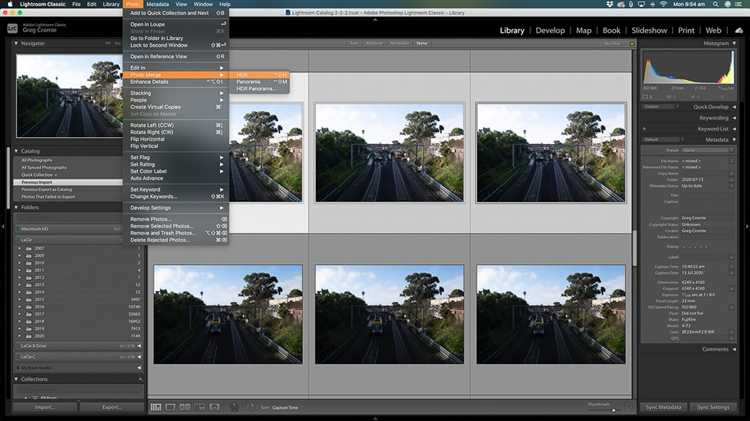Click the Wi-Fi status icon
Image resolution: width=750 pixels, height=421 pixels.
coord(663,4)
